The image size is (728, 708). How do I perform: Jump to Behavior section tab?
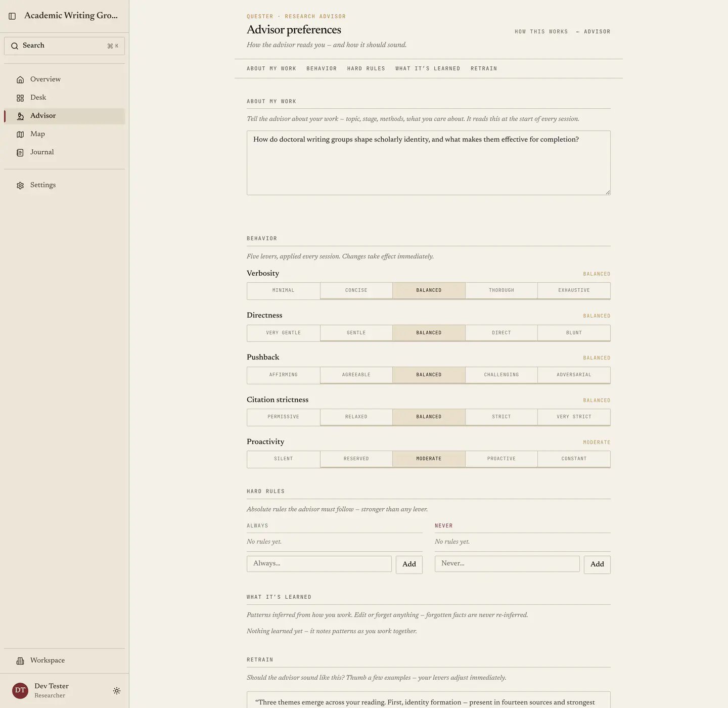point(322,69)
